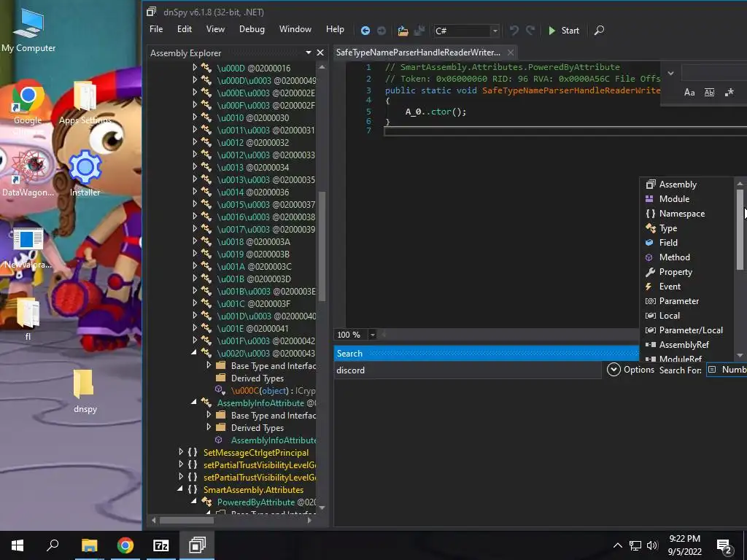
Task: Expand the find box chevron
Action: pos(671,74)
